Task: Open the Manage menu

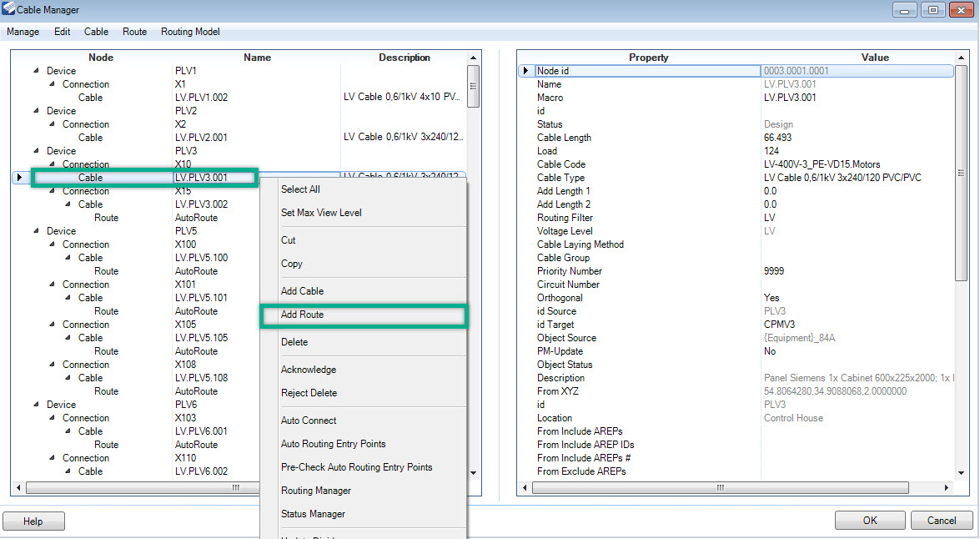Action: [x=23, y=32]
